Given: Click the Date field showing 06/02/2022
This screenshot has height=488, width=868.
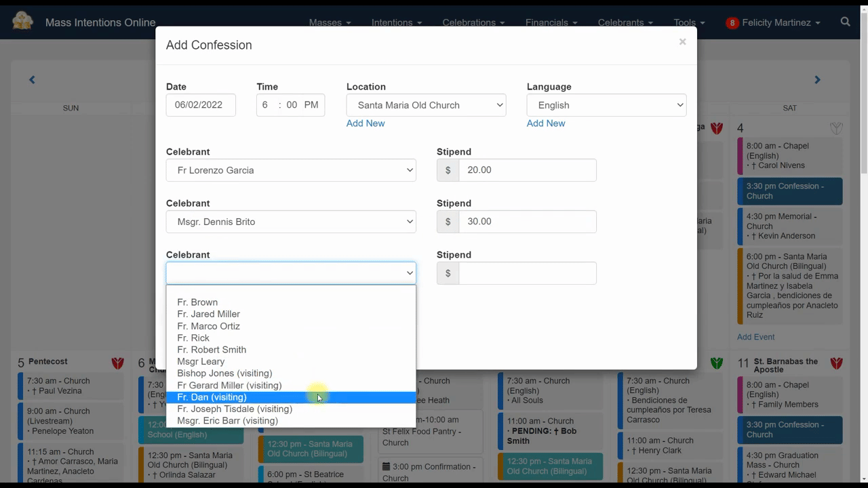Looking at the screenshot, I should point(201,105).
